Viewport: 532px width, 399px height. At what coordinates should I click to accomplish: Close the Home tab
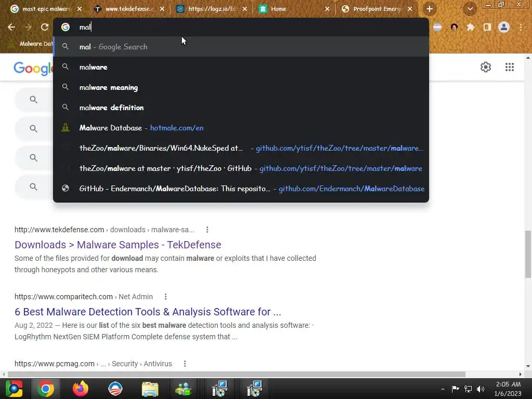click(327, 9)
